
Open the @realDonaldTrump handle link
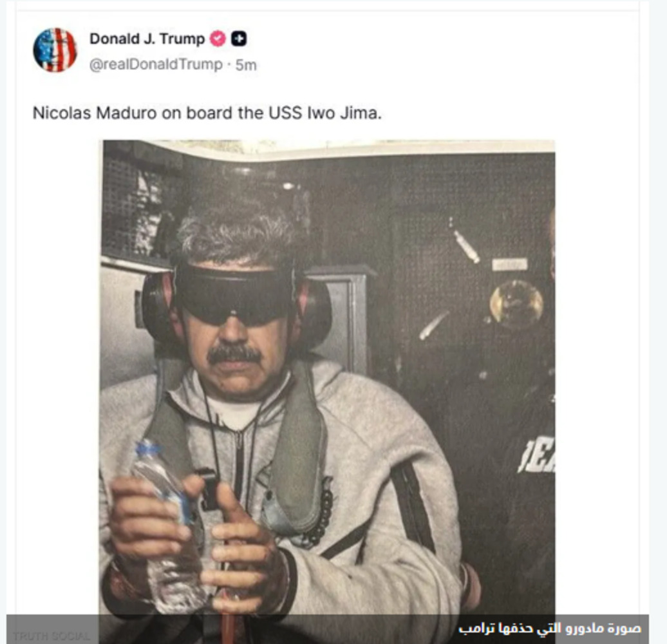coord(156,64)
